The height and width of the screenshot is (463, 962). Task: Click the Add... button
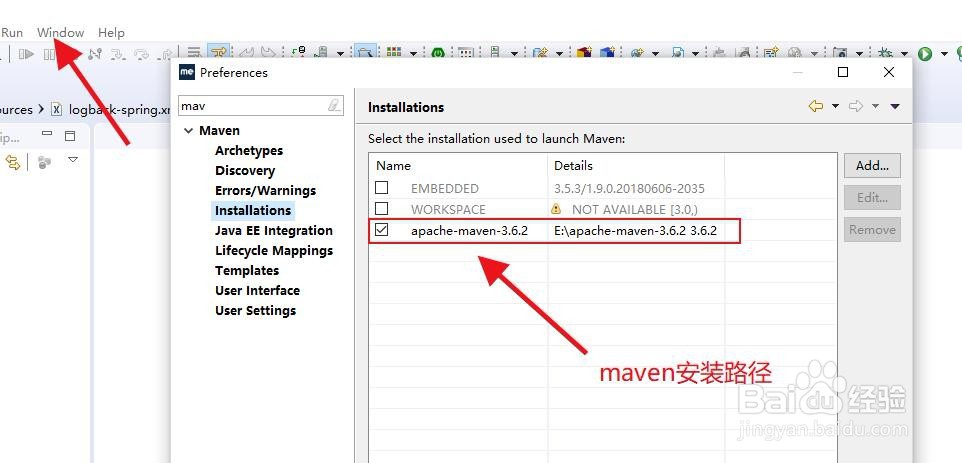(872, 166)
